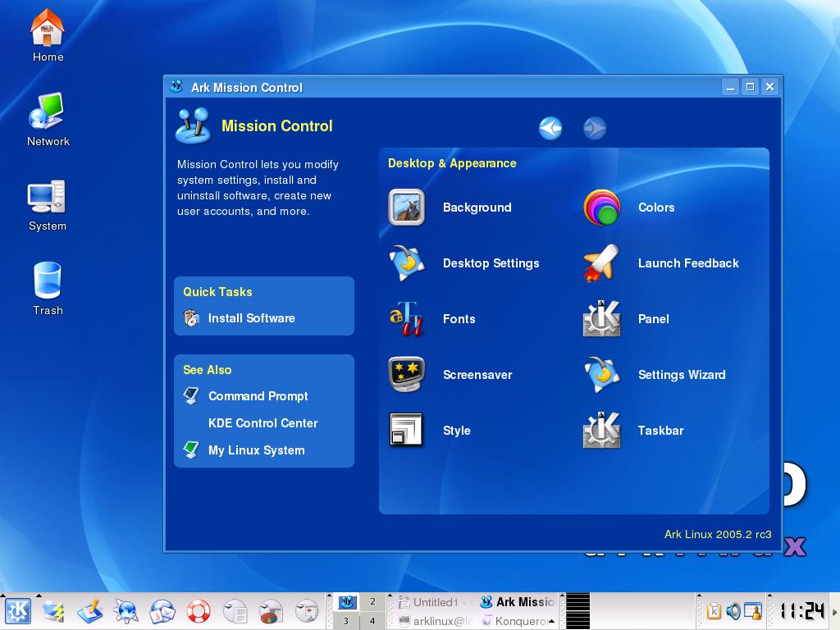Open the volume speaker tray icon

coord(733,611)
